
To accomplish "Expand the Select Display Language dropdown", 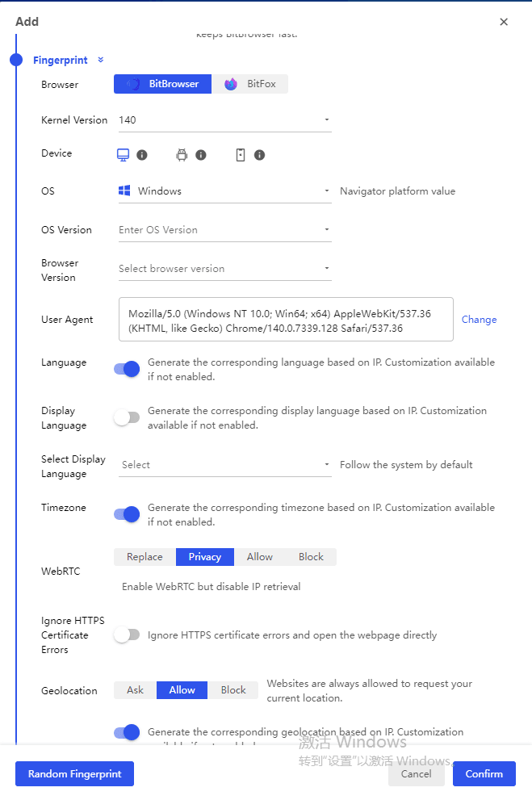I will (224, 465).
